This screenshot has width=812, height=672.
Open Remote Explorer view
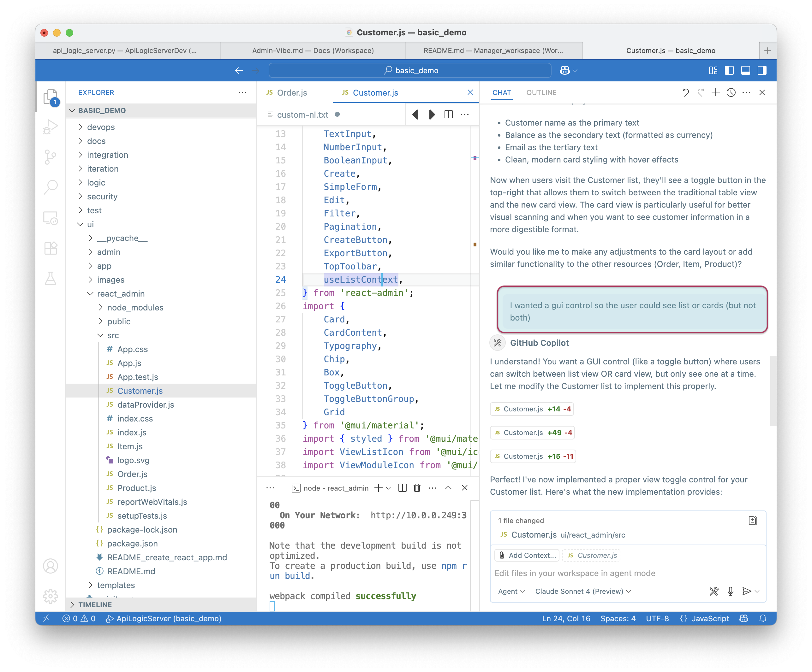tap(50, 218)
